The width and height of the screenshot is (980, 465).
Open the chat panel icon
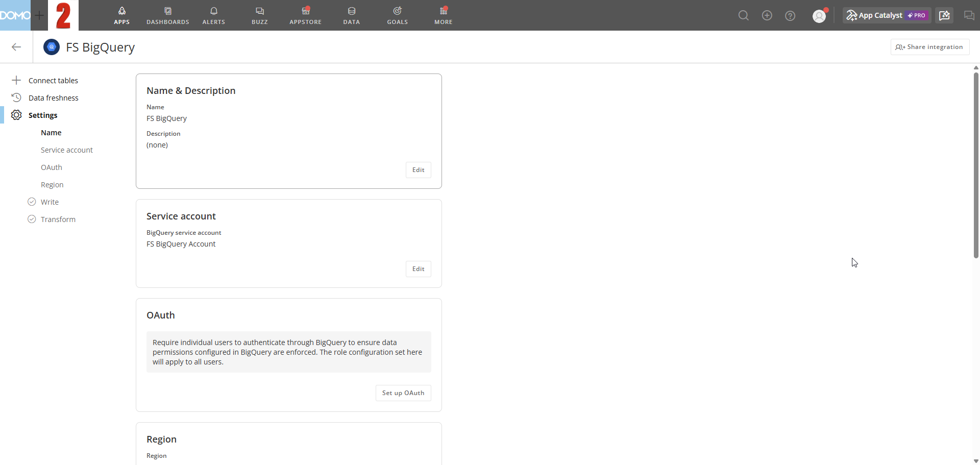(969, 15)
